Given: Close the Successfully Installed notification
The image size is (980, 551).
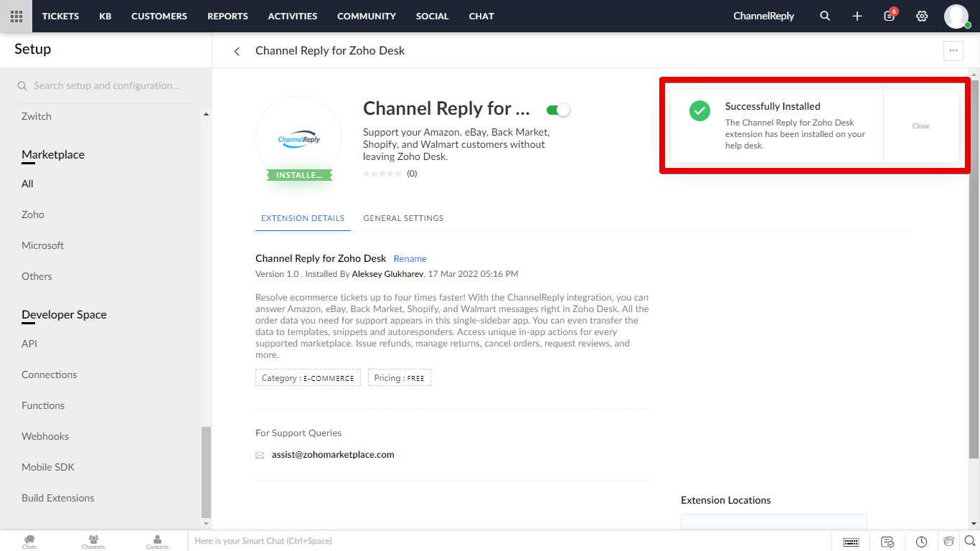Looking at the screenshot, I should (921, 126).
